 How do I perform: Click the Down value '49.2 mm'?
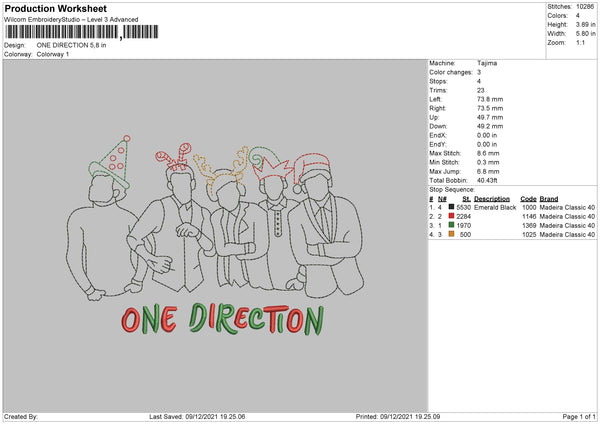(490, 126)
